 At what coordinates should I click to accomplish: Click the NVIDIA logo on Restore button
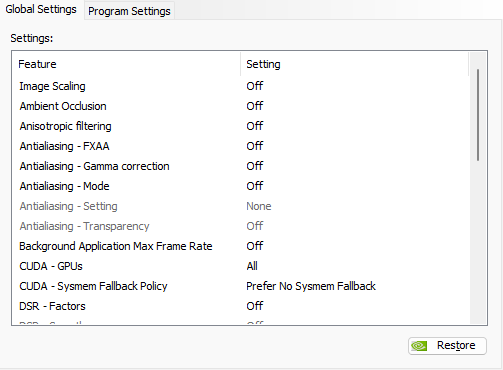click(x=419, y=346)
